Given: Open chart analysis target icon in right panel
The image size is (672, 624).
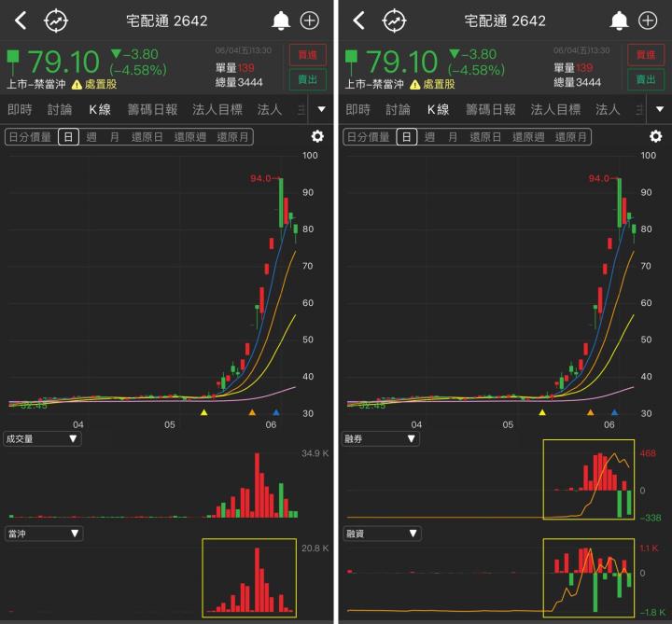Looking at the screenshot, I should 394,21.
